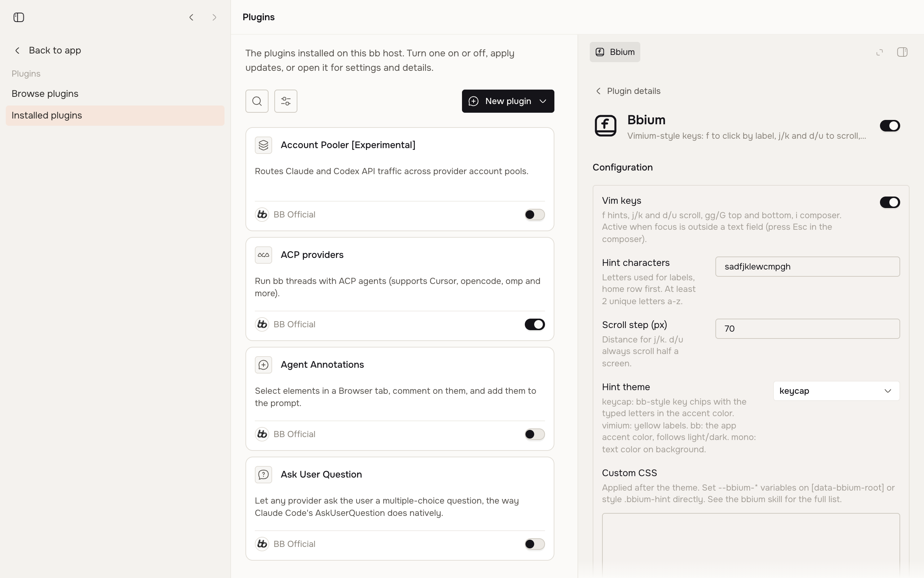
Task: Select the Bbium tab in details panel
Action: (x=615, y=52)
